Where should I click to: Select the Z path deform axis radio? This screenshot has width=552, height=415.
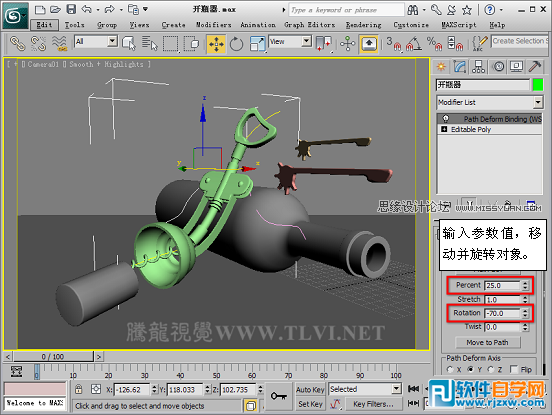(491, 370)
